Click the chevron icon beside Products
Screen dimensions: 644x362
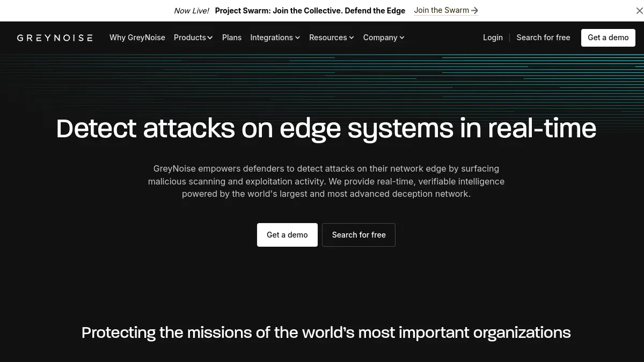click(210, 38)
